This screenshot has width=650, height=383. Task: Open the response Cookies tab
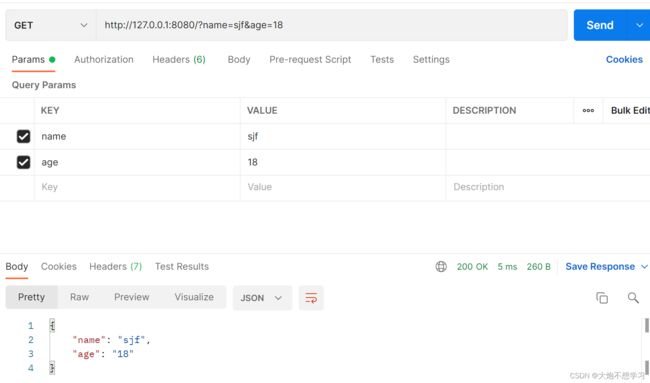pyautogui.click(x=58, y=267)
